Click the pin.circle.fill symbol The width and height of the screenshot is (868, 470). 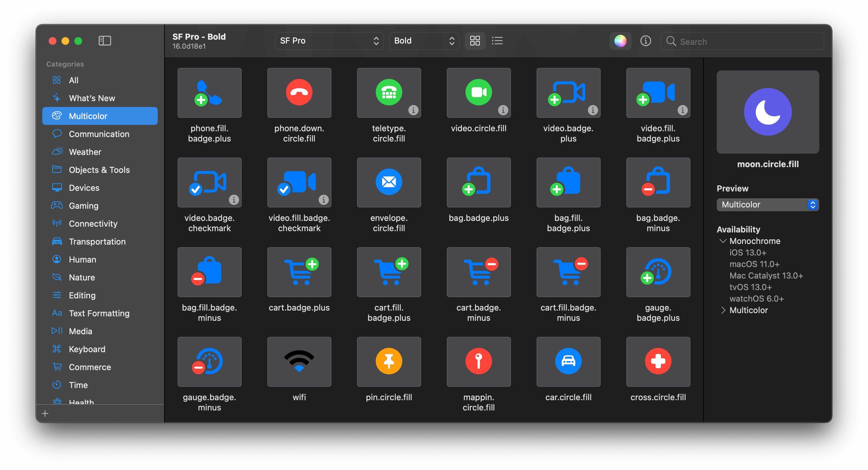pyautogui.click(x=388, y=361)
